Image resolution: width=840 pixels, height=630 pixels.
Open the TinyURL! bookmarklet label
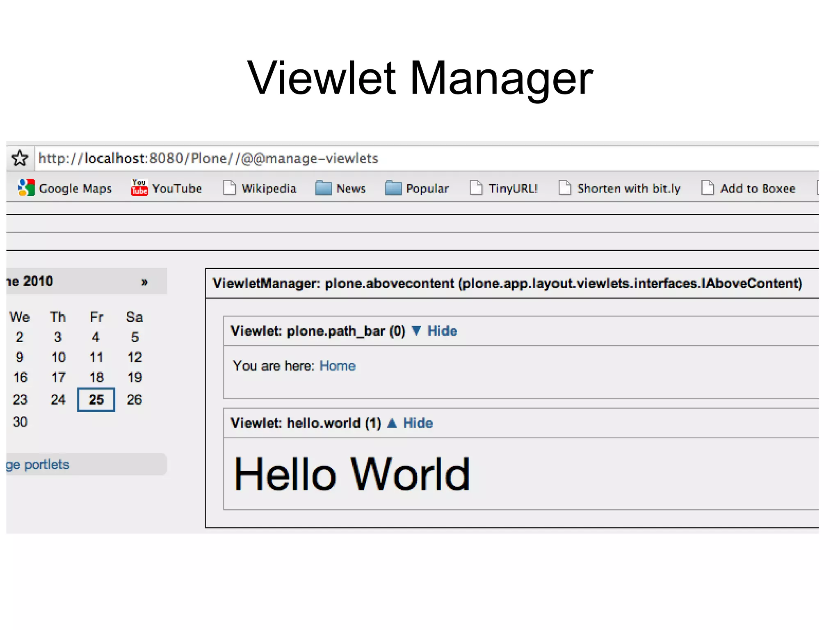coord(513,188)
